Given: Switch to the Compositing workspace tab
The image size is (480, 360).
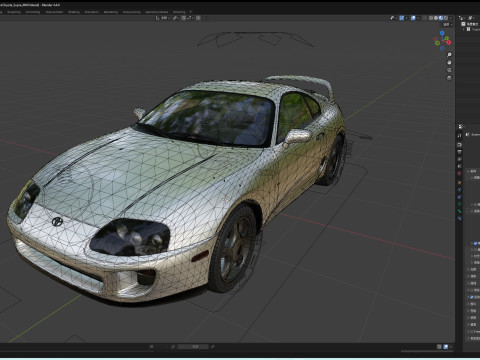Looking at the screenshot, I should pyautogui.click(x=131, y=12).
